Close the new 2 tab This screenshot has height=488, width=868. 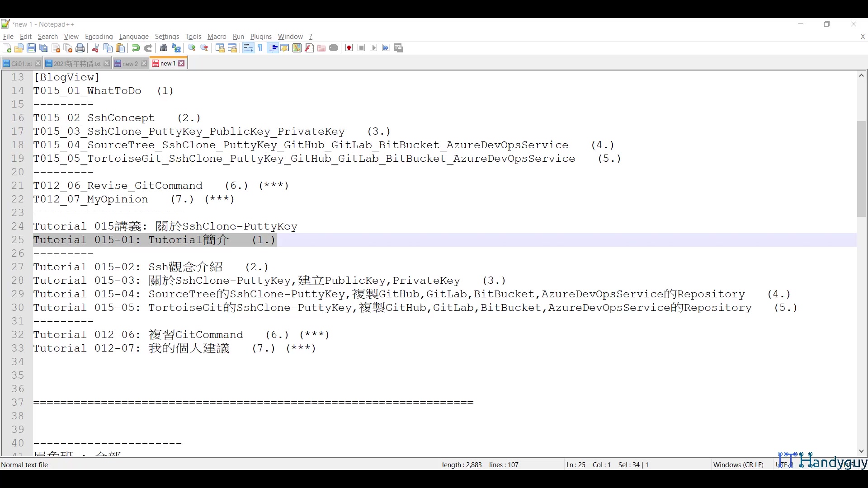coord(144,64)
